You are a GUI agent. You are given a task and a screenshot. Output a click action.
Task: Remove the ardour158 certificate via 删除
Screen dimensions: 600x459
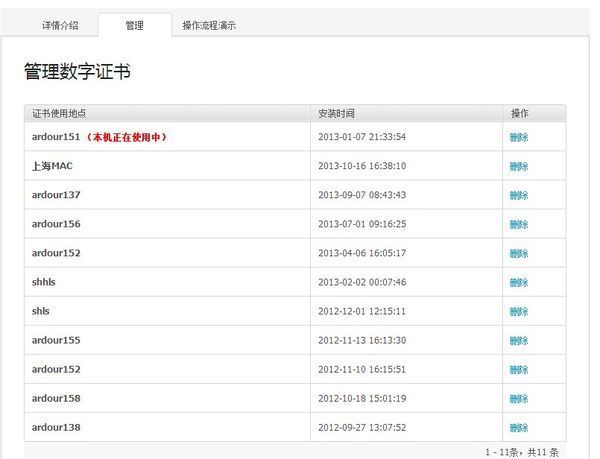click(518, 398)
